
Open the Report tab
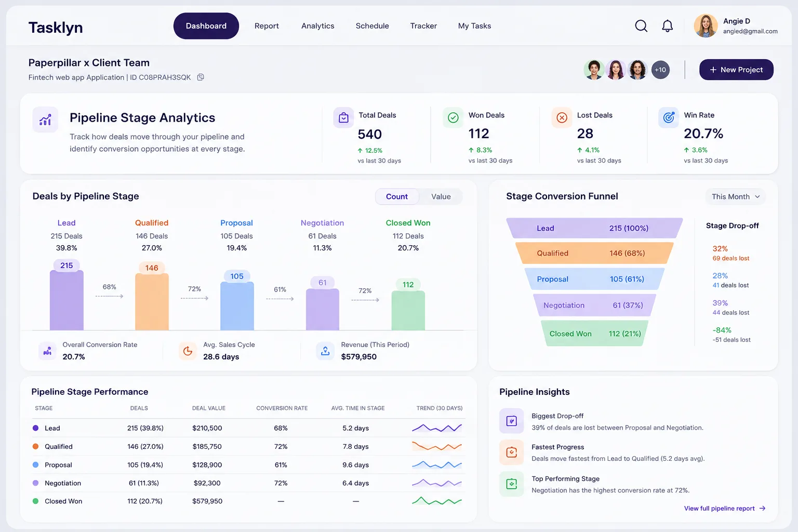[x=267, y=26]
